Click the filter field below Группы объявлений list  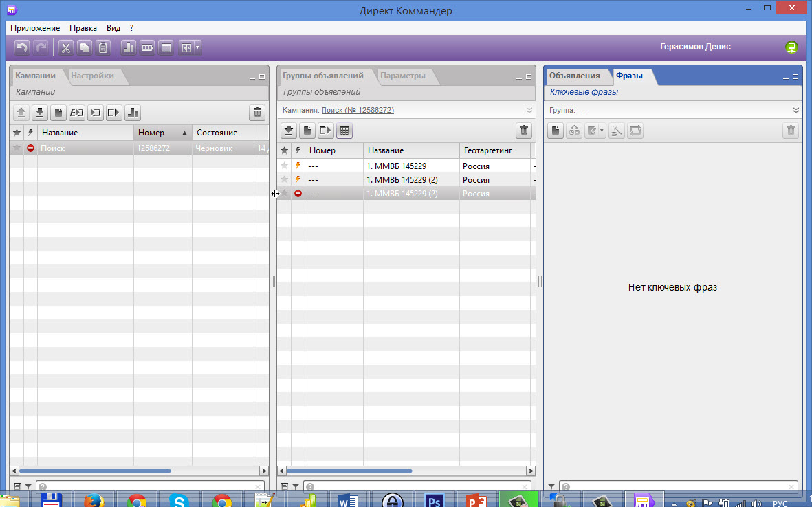[x=415, y=486]
